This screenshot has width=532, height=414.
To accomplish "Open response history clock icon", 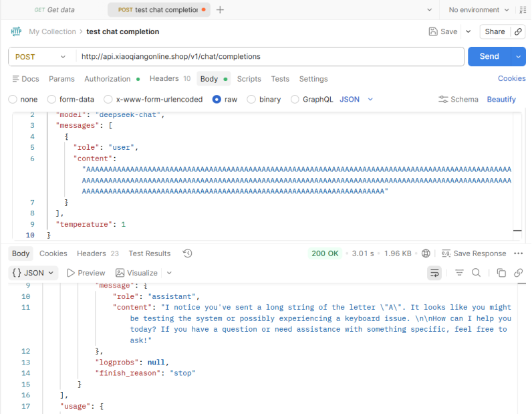I will tap(187, 253).
